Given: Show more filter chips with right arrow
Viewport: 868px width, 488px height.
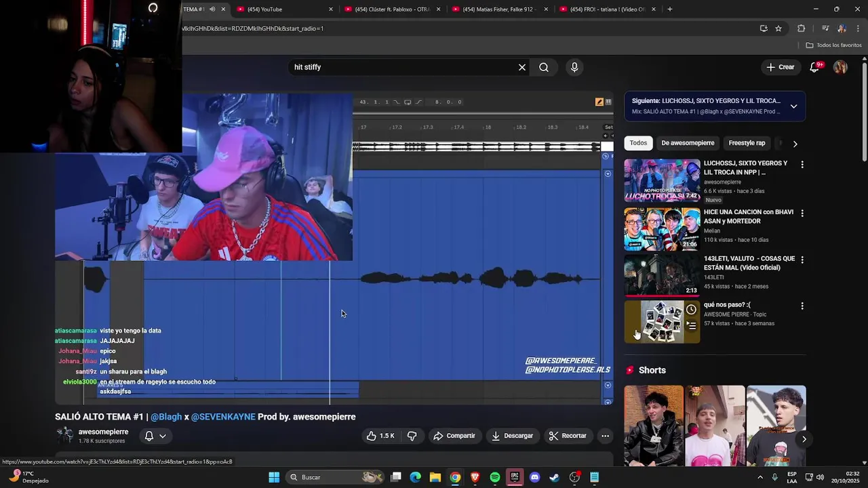Looking at the screenshot, I should click(795, 143).
